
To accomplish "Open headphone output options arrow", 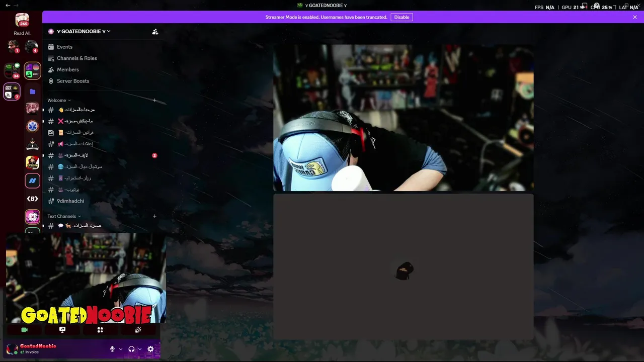I will [x=140, y=349].
